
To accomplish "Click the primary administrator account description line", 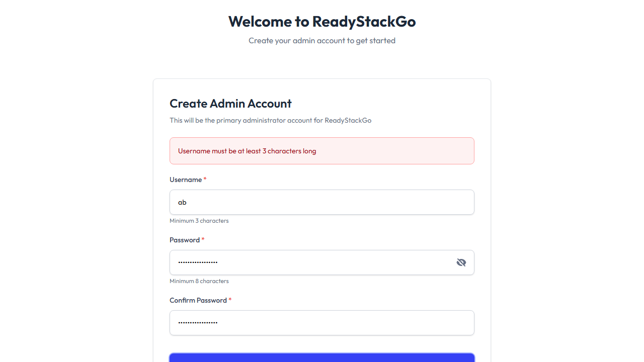I will [x=270, y=121].
